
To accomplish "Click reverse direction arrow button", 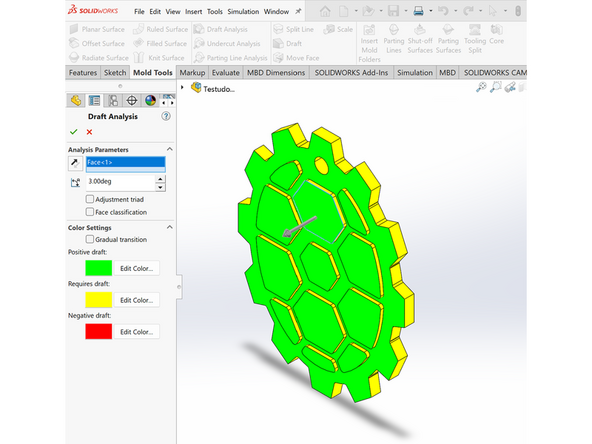I will point(76,163).
